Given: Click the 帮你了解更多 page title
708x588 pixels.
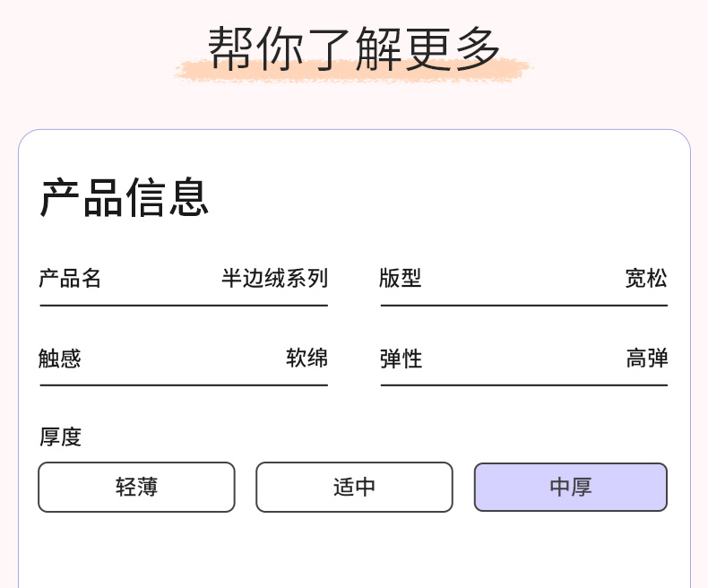Looking at the screenshot, I should click(x=354, y=48).
